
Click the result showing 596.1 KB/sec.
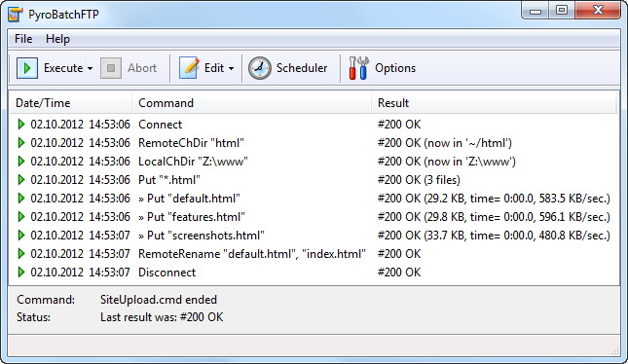494,217
